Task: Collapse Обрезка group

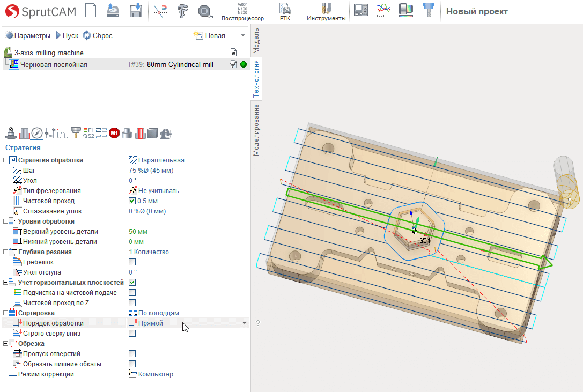Action: pyautogui.click(x=5, y=344)
